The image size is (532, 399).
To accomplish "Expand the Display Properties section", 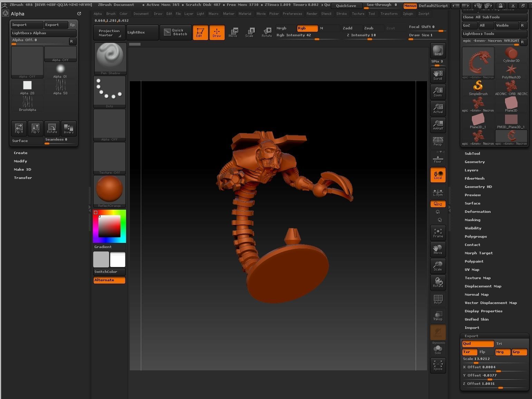I will pyautogui.click(x=483, y=311).
